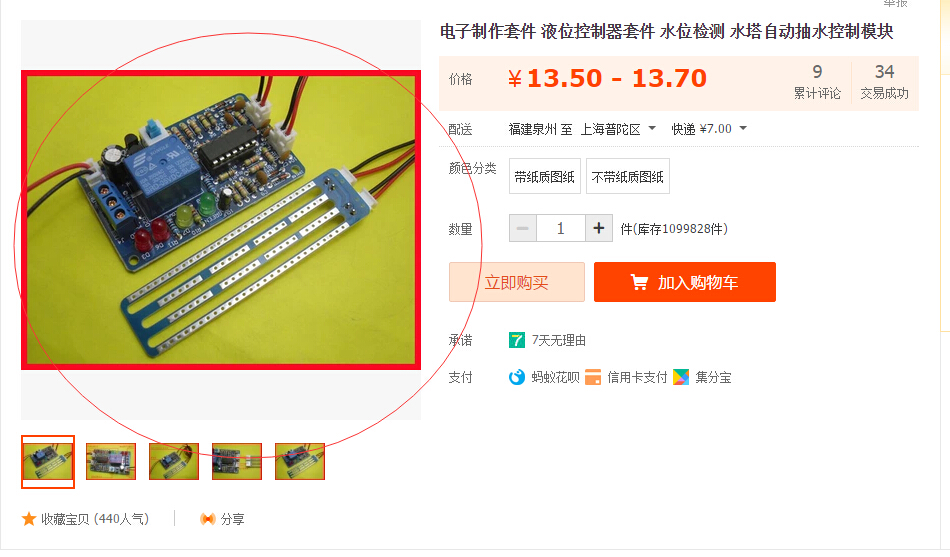Select the second product thumbnail
Viewport: 950px width, 557px height.
(111, 461)
